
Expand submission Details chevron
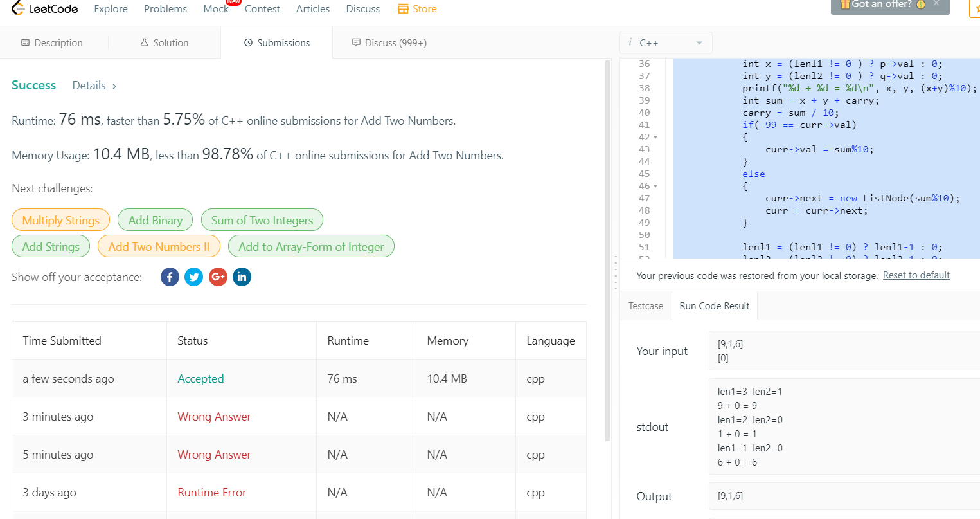click(x=114, y=86)
